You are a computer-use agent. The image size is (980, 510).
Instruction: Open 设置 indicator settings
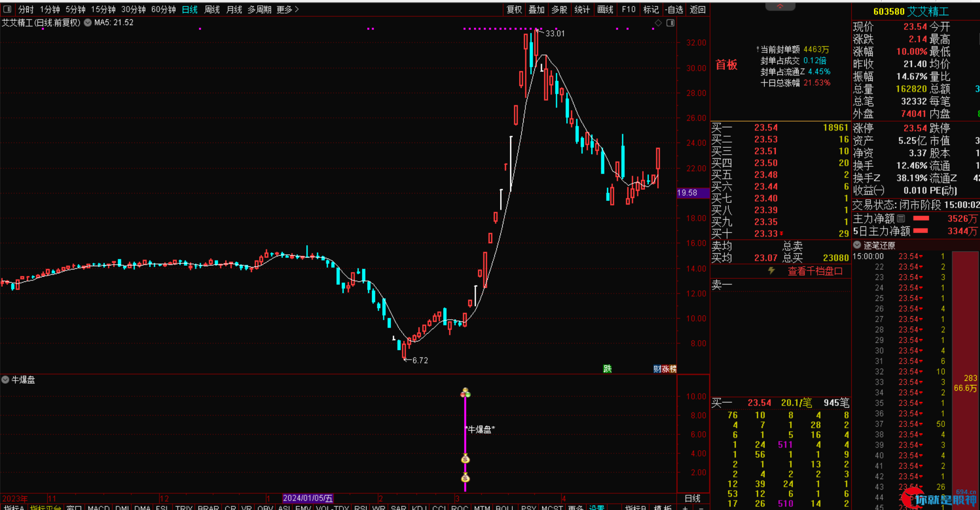(597, 507)
